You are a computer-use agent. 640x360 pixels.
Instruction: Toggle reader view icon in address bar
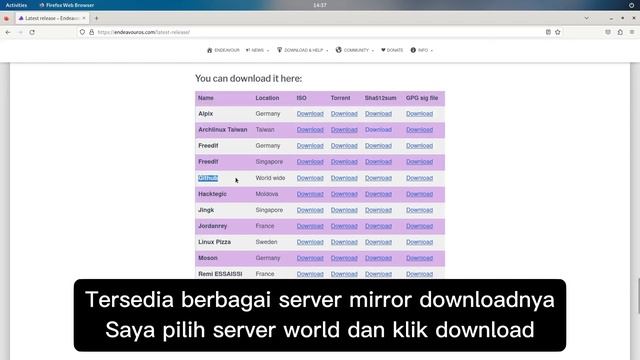coord(548,32)
